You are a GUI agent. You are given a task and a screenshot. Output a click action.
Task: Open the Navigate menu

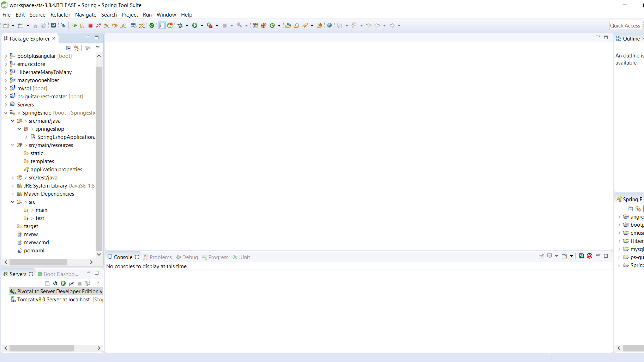coord(86,15)
